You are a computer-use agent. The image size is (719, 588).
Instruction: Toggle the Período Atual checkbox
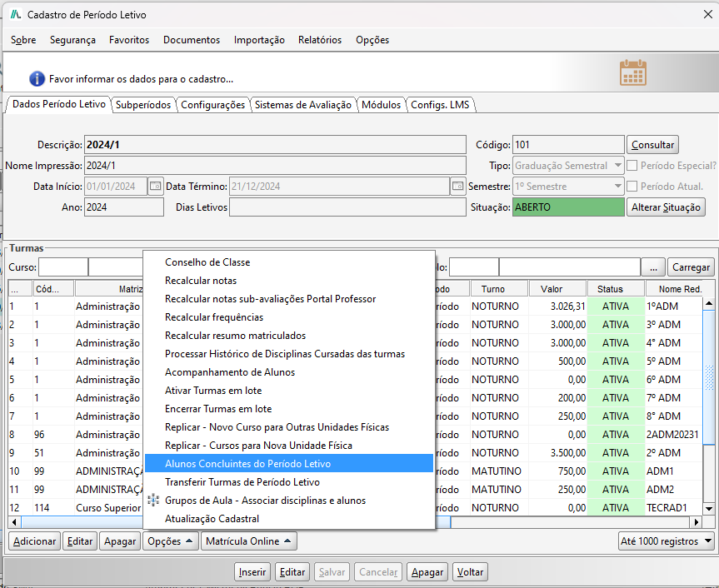[x=632, y=187]
